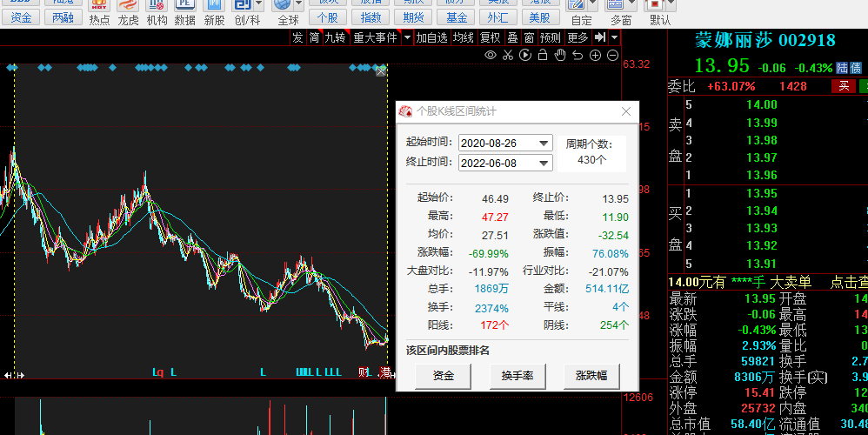
Task: Click the 换手率 ranking button
Action: pos(517,376)
